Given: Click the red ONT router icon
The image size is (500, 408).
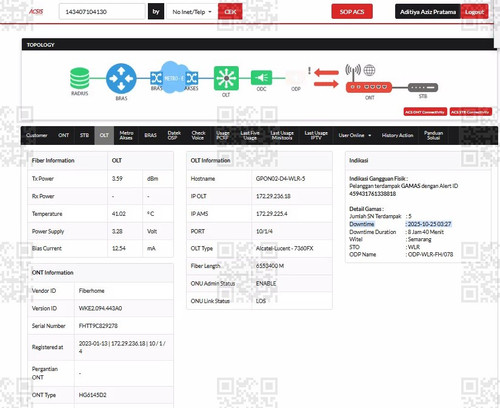Looking at the screenshot, I should 369,87.
